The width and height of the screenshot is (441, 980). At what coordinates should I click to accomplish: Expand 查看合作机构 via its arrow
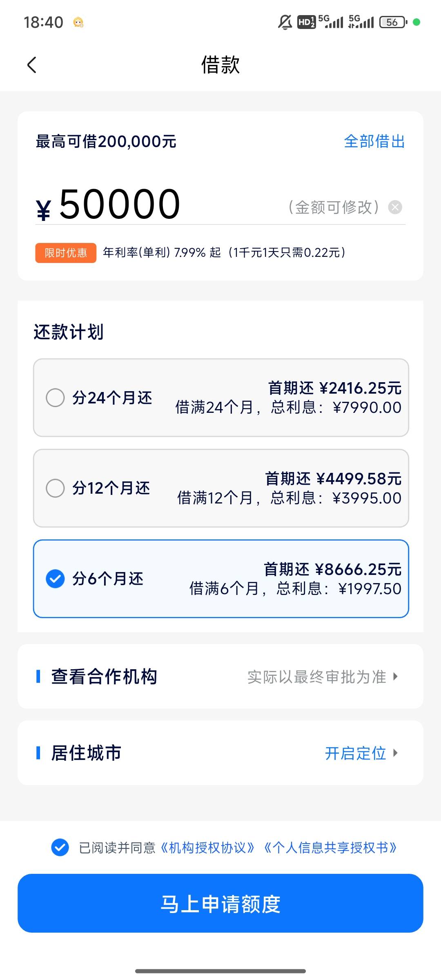(x=395, y=676)
